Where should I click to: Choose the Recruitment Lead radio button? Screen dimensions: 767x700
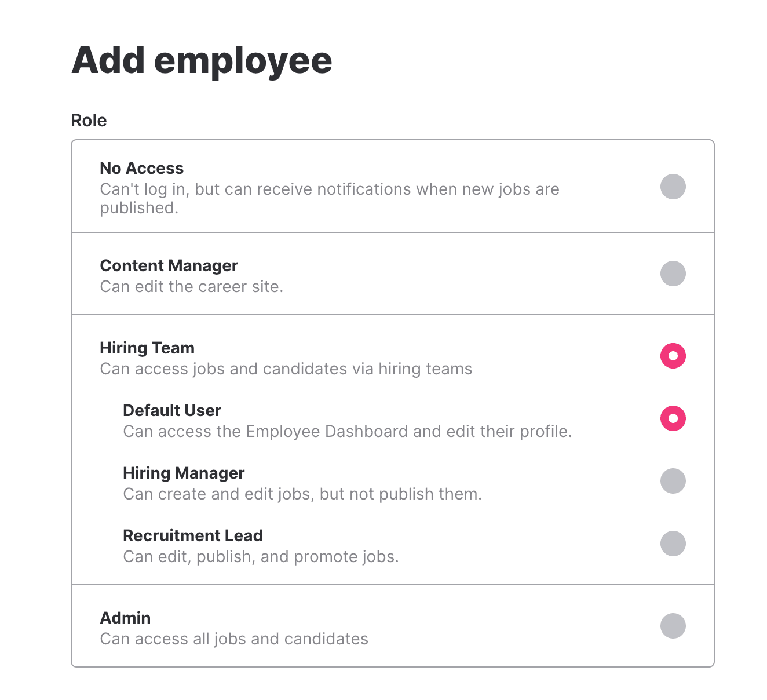[673, 544]
